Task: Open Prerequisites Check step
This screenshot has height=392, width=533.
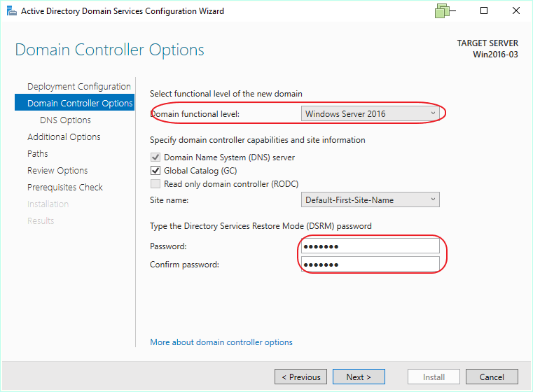Action: pyautogui.click(x=64, y=188)
